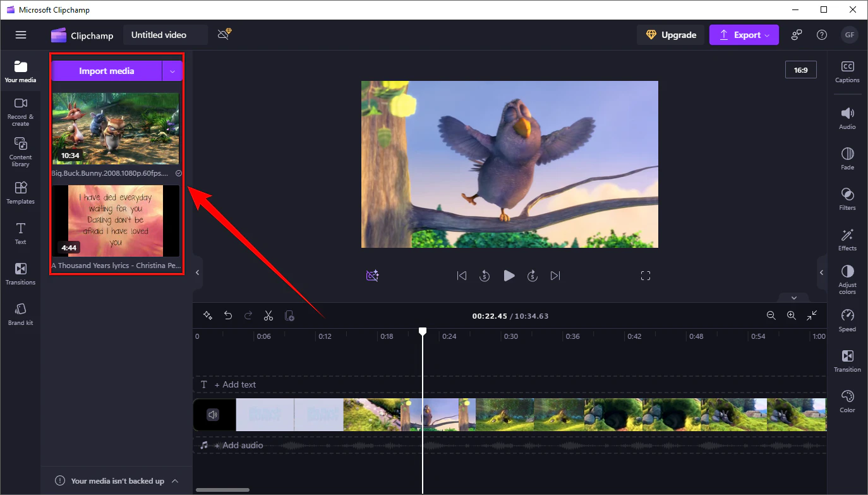
Task: Click the timeline horizontal scrollbar
Action: coord(222,490)
